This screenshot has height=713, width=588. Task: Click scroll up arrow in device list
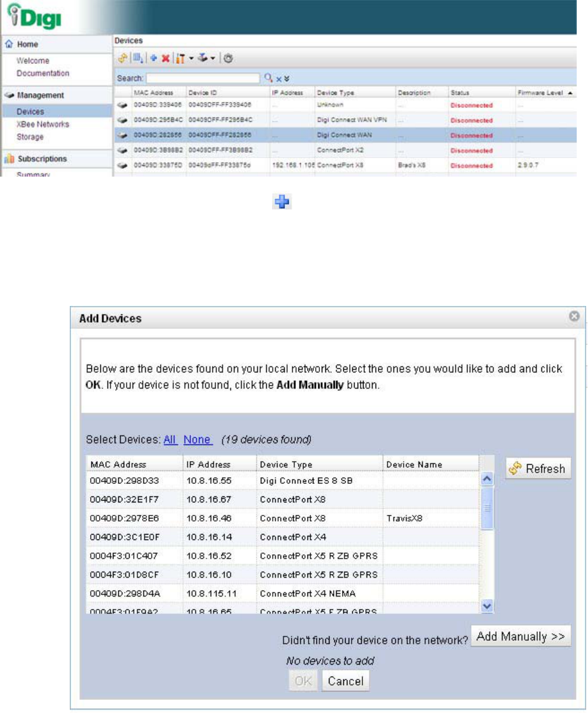pos(487,479)
